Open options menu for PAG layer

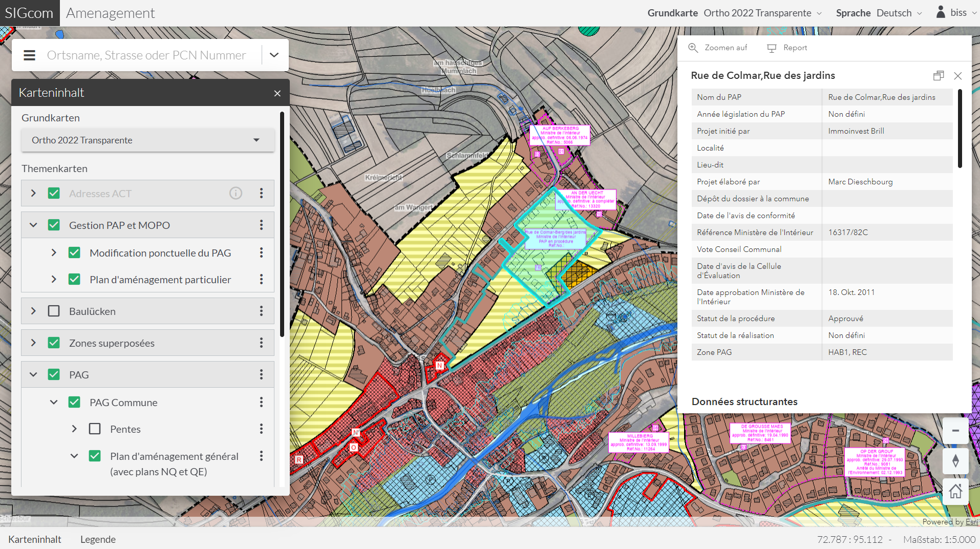pyautogui.click(x=261, y=374)
